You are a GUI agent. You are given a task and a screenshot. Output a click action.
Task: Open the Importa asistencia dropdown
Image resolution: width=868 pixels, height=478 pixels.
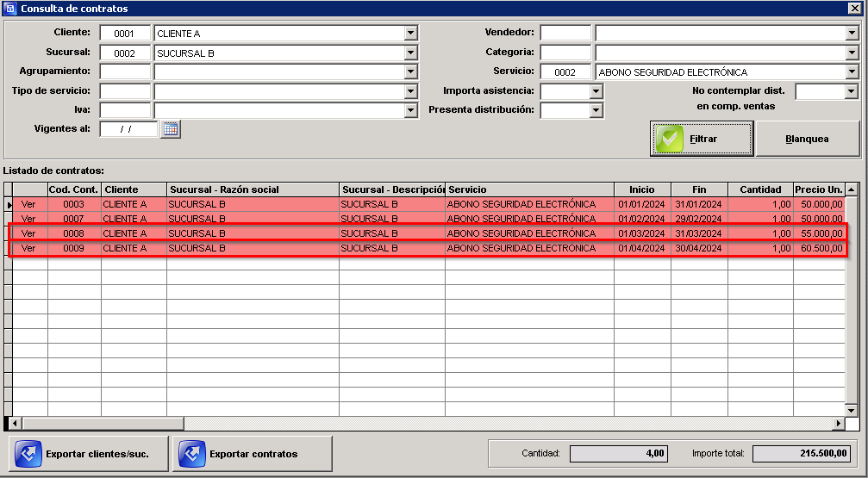pyautogui.click(x=596, y=91)
